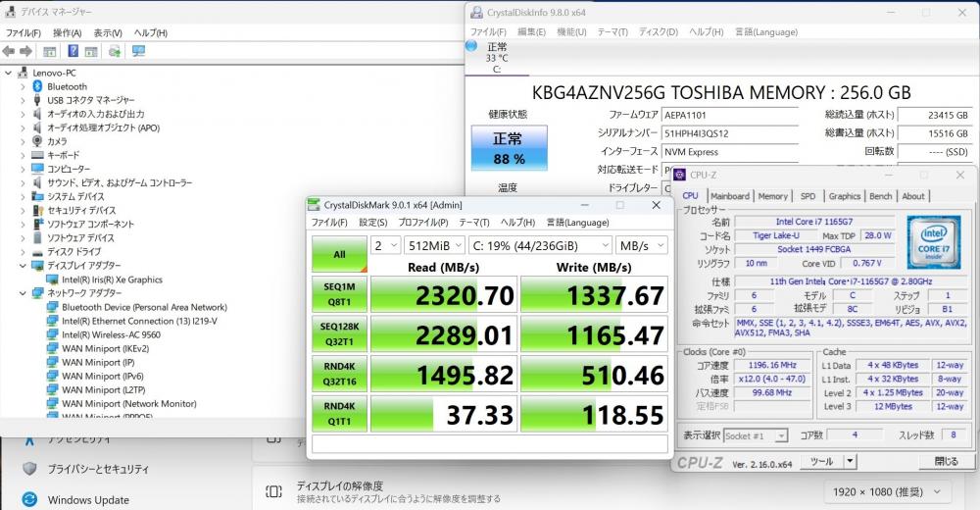Viewport: 980px width, 510px height.
Task: Run the RND4K Q1T1 test
Action: (339, 414)
